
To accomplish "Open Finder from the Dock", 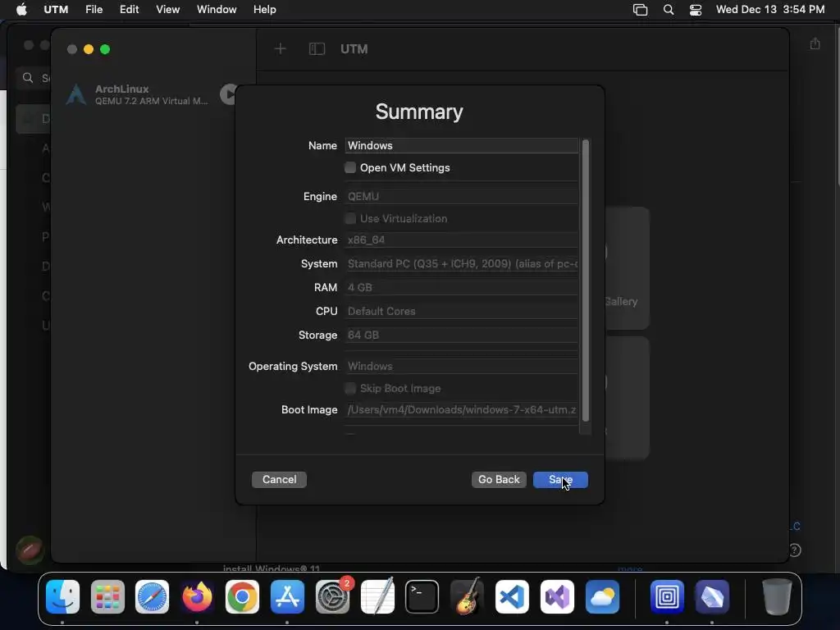I will click(x=62, y=596).
